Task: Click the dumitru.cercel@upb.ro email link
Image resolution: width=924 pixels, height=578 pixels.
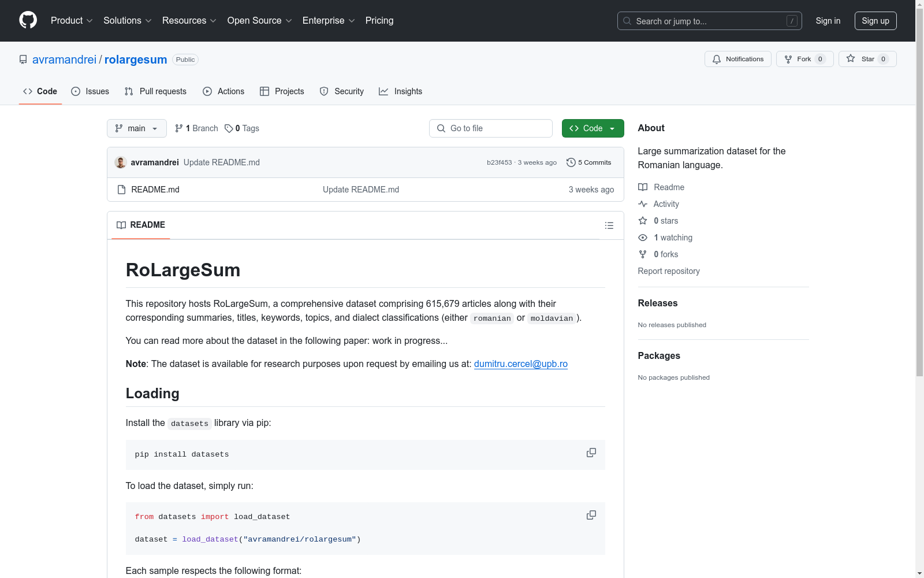Action: 521,364
